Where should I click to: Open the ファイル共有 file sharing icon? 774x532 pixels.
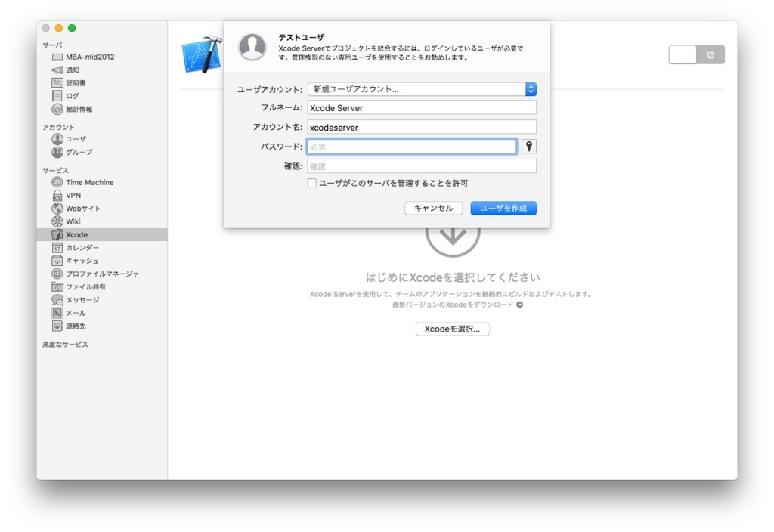click(x=57, y=286)
